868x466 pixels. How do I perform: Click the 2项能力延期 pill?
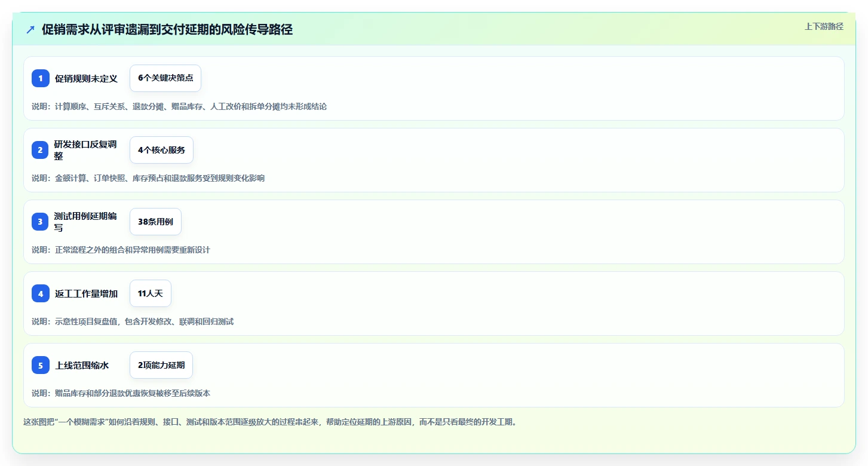coord(161,365)
